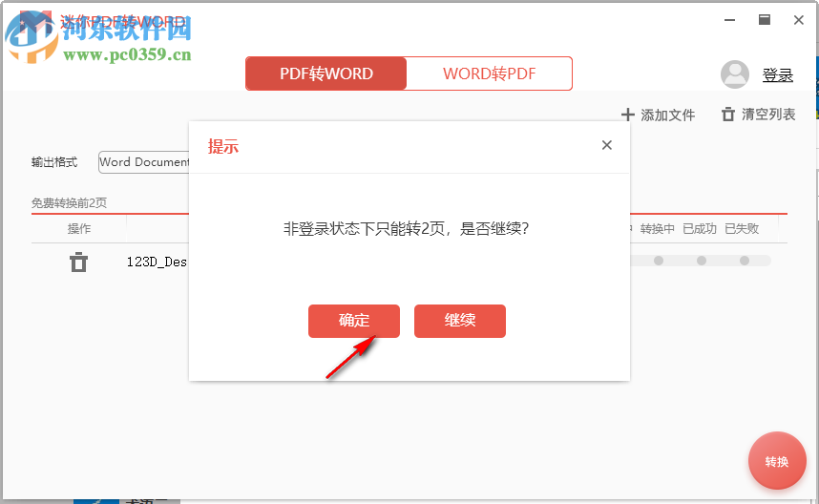
Task: Click the 操作 column header
Action: coord(79,229)
